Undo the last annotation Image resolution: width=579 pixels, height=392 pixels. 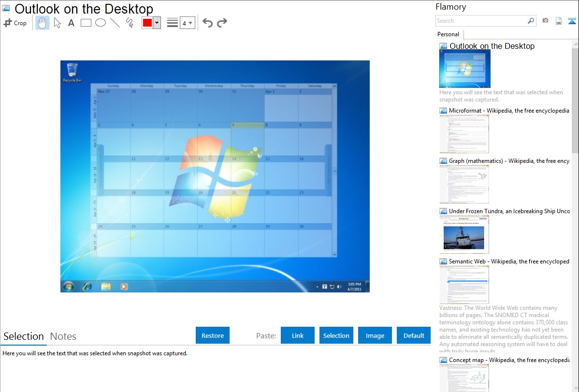pyautogui.click(x=207, y=23)
